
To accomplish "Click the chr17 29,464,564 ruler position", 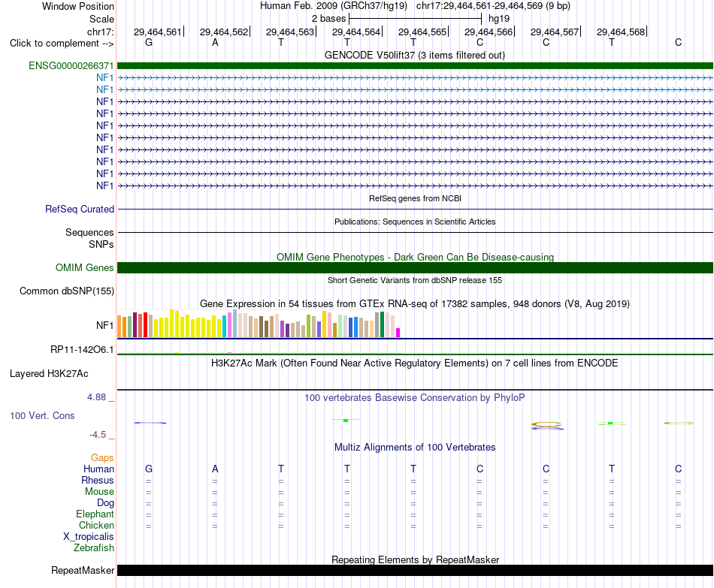I will [x=356, y=32].
